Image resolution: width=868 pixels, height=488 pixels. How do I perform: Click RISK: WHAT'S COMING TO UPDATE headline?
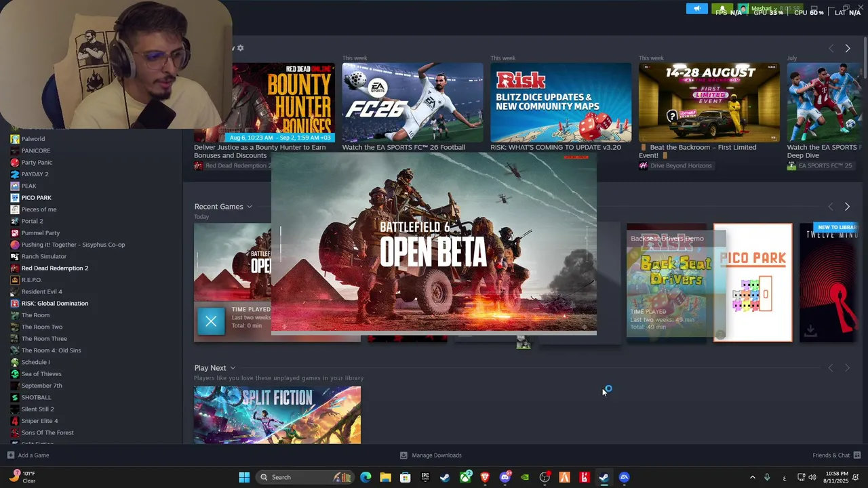[x=555, y=147]
